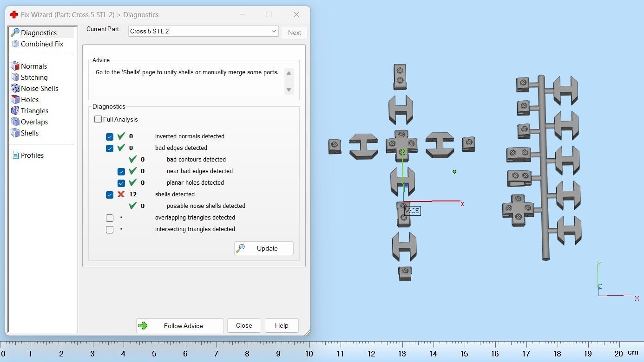This screenshot has width=644, height=362.
Task: Click the Update button
Action: pos(263,248)
